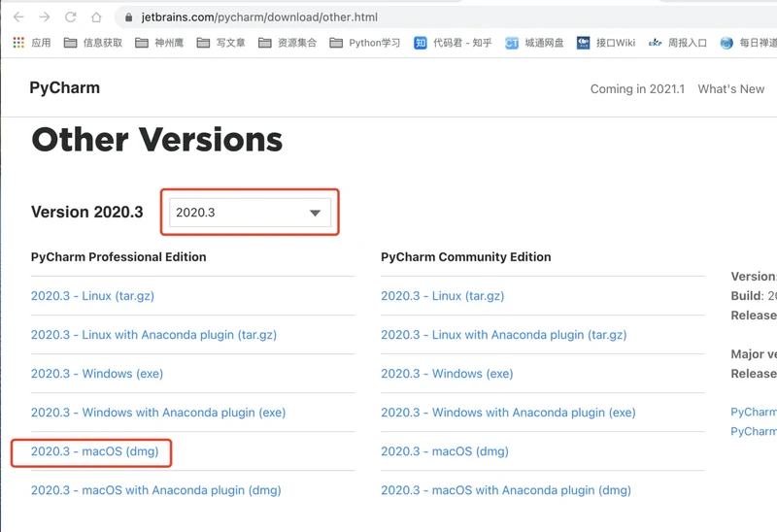Click the browser forward arrow
The height and width of the screenshot is (532, 777).
[45, 17]
